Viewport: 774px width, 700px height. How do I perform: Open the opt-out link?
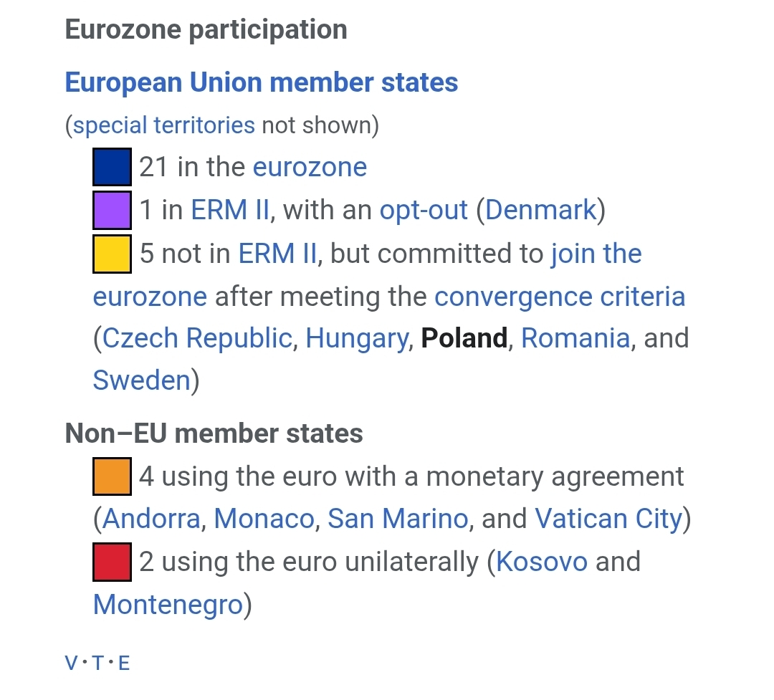pyautogui.click(x=424, y=211)
